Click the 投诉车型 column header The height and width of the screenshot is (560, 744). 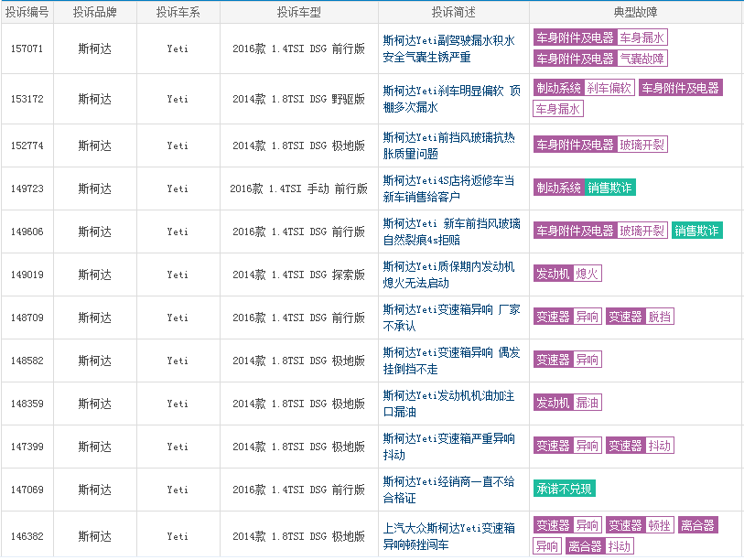(299, 12)
